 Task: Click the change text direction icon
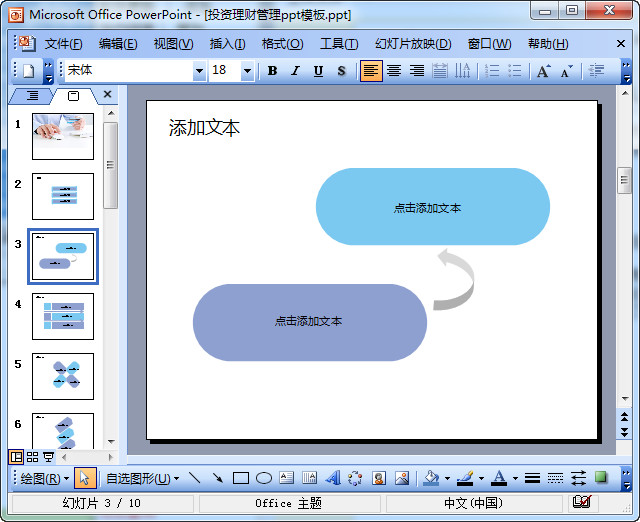pyautogui.click(x=462, y=71)
